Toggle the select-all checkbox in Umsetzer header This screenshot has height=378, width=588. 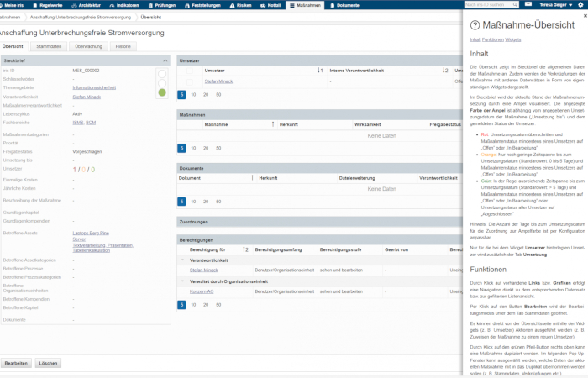[191, 71]
